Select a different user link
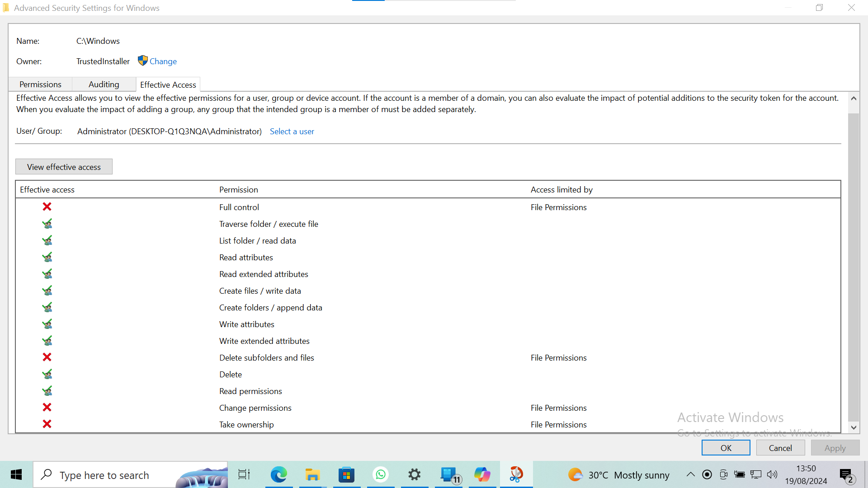Image resolution: width=868 pixels, height=488 pixels. 292,131
